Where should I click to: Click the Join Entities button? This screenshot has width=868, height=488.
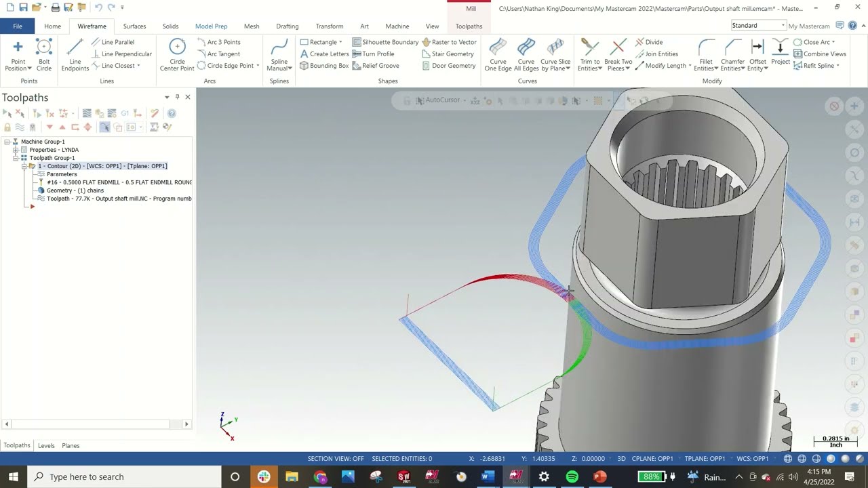point(656,54)
